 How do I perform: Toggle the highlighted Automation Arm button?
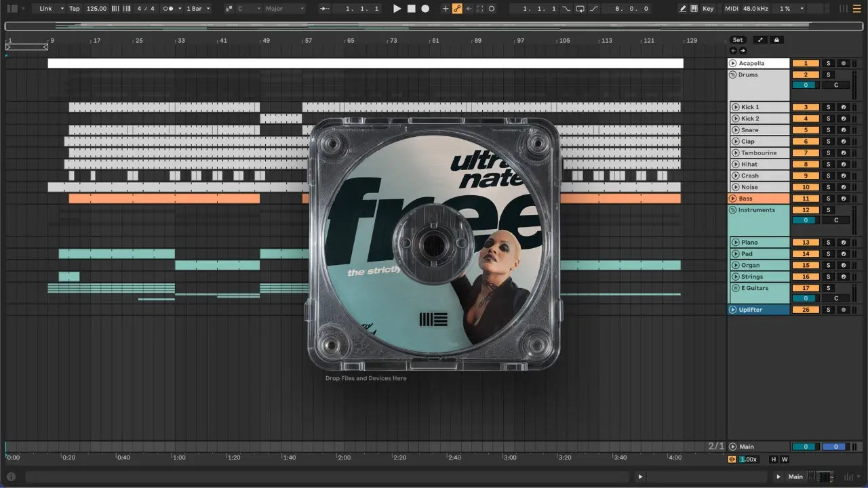[457, 9]
